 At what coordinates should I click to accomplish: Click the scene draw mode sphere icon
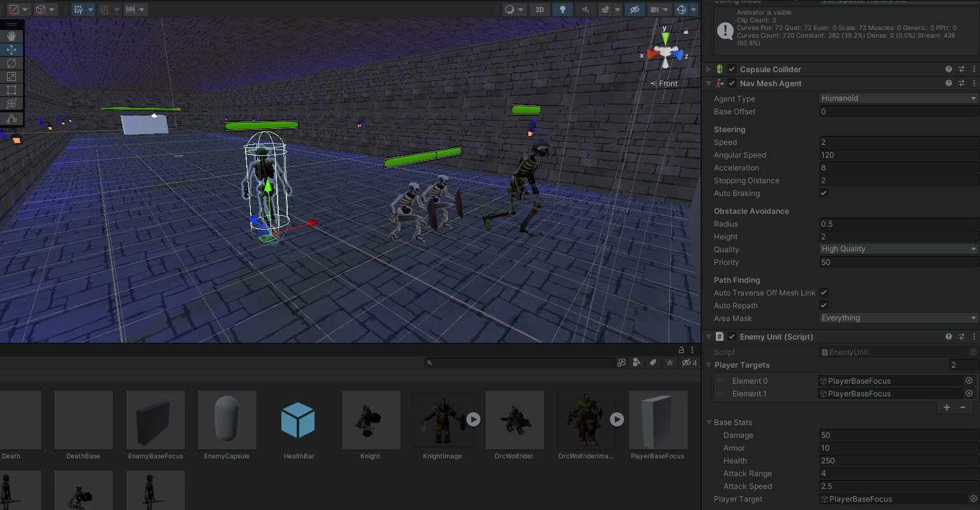[510, 10]
